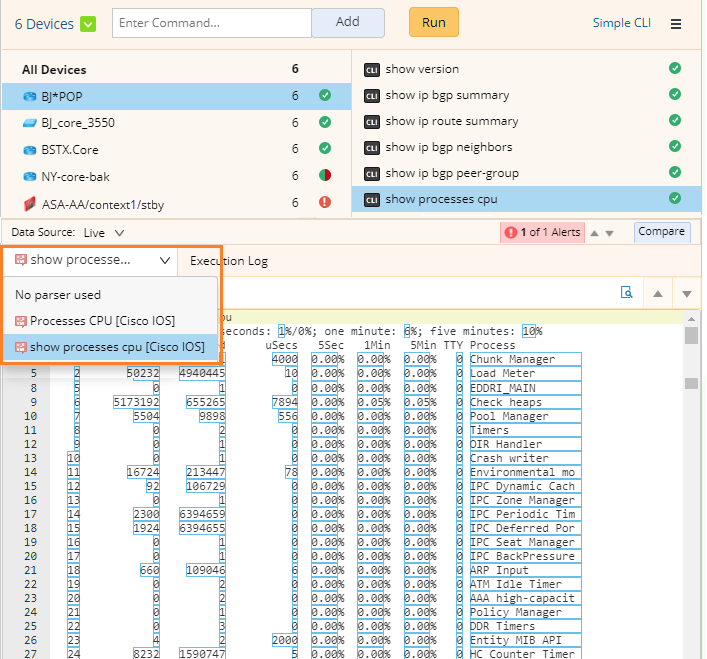Click the Add command button

pyautogui.click(x=347, y=22)
